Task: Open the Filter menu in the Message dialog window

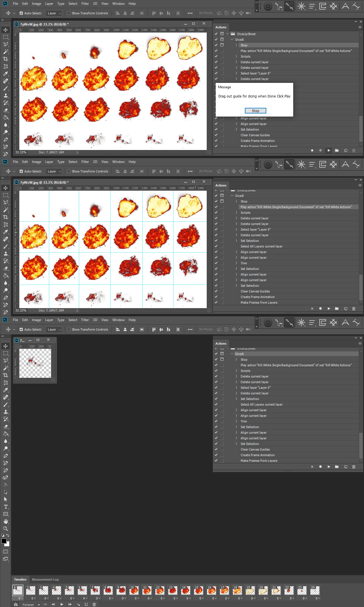Action: (x=85, y=4)
